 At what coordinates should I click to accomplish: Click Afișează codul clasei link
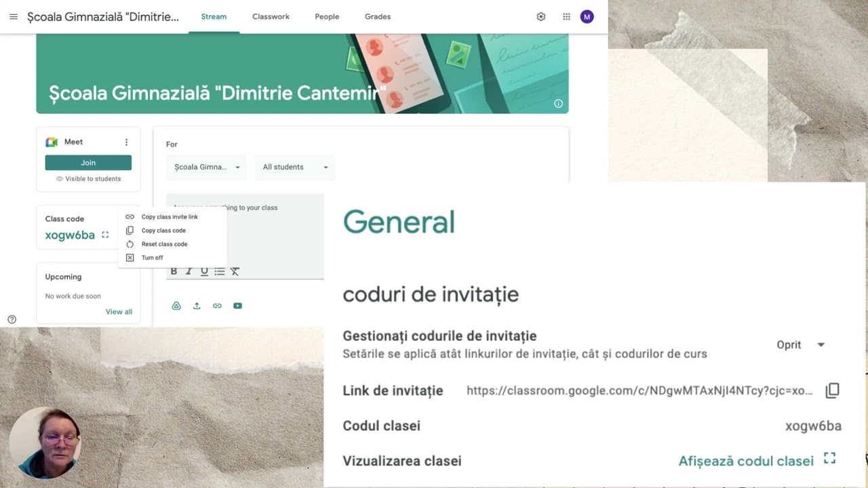746,461
